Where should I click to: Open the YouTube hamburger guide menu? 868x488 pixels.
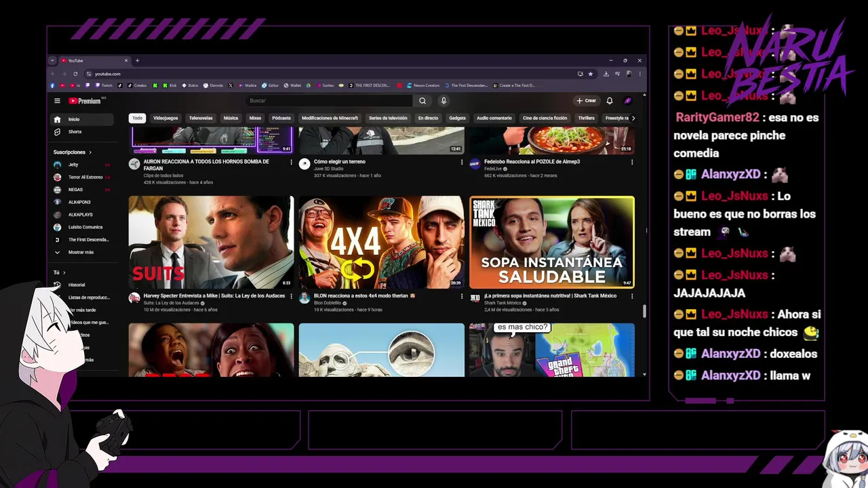click(58, 101)
